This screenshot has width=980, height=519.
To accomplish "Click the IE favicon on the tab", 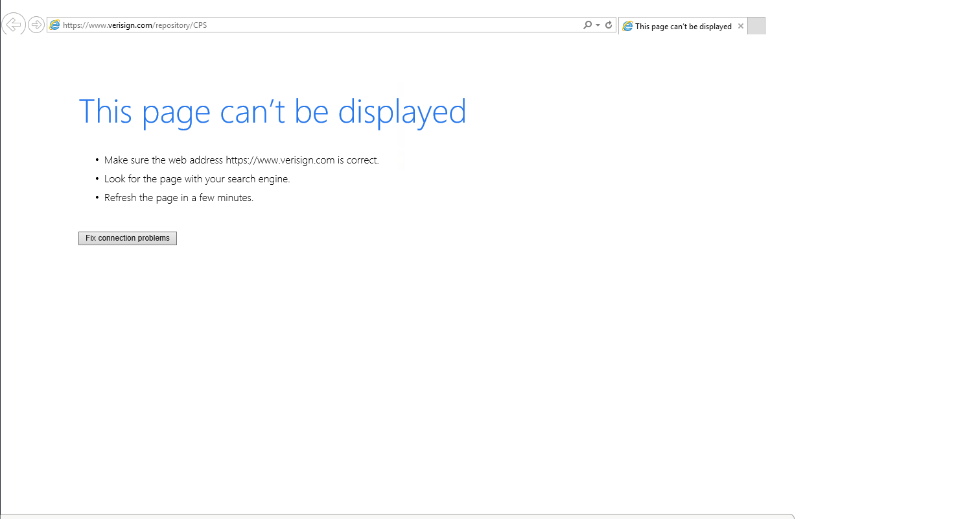I will pos(627,27).
